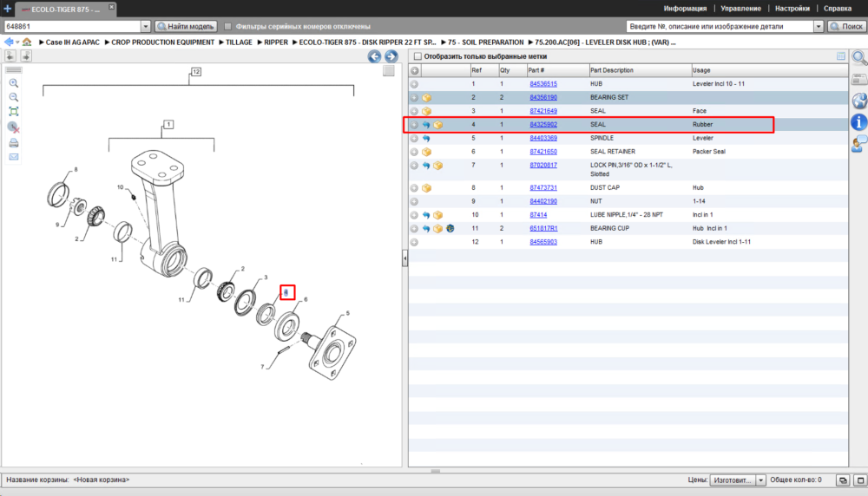The width and height of the screenshot is (868, 496).
Task: Collapse left panel with left-arrow toolbar icon
Action: [10, 55]
